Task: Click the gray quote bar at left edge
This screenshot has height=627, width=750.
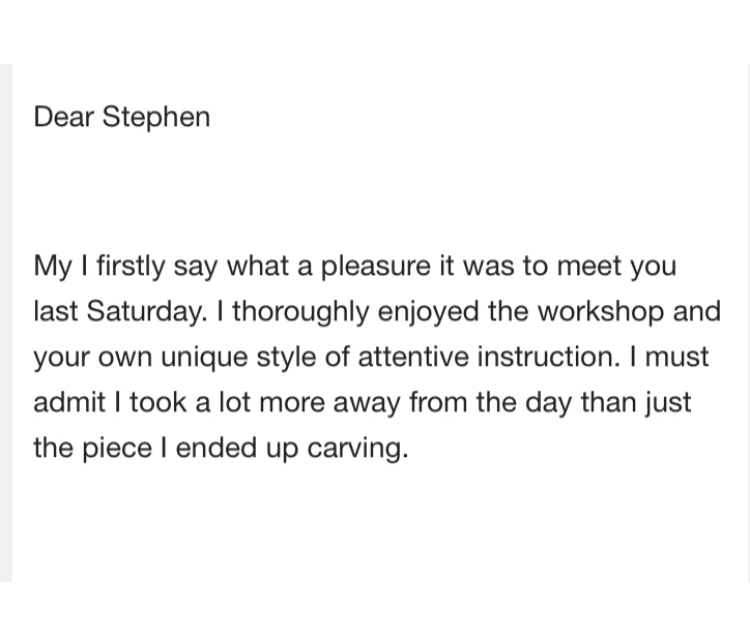Action: click(6, 323)
